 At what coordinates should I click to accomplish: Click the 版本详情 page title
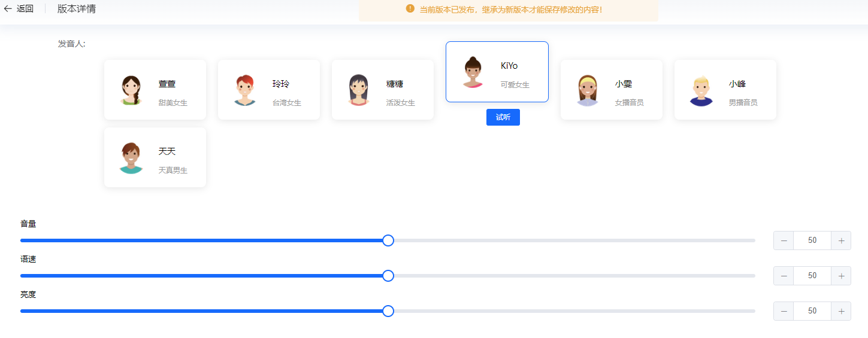[77, 9]
